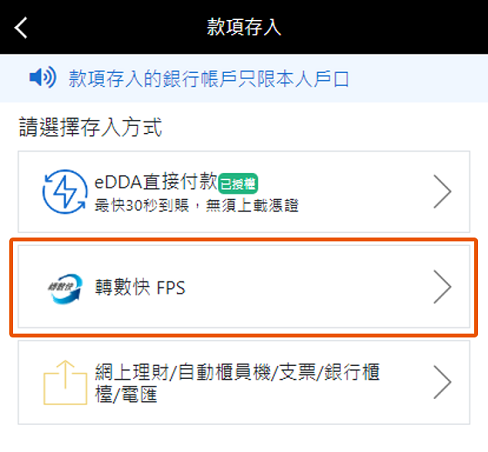This screenshot has width=488, height=452.
Task: Select 轉數快 FPS deposit method
Action: [244, 287]
